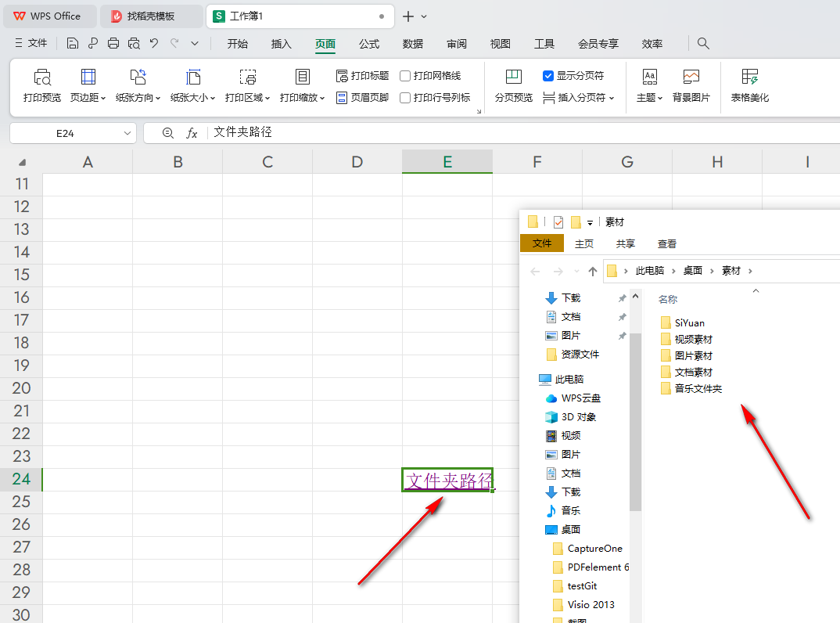
Task: Select WPS云盘 in navigation pane
Action: point(573,398)
